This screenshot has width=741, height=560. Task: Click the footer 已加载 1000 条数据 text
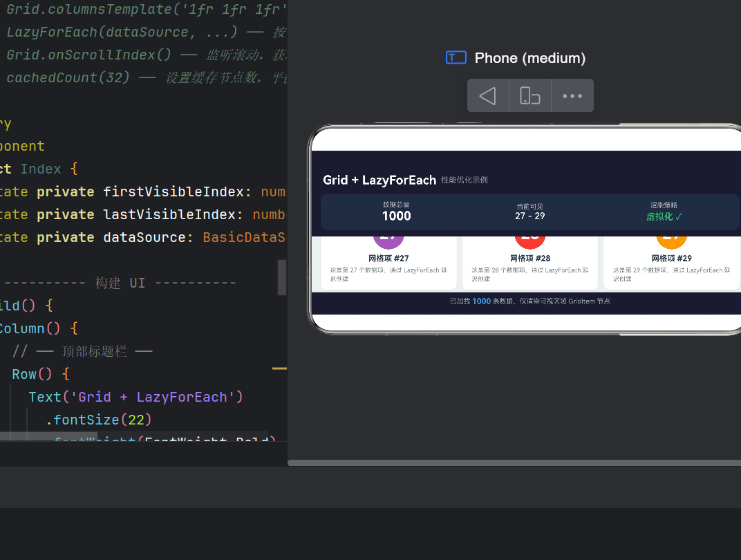(529, 301)
